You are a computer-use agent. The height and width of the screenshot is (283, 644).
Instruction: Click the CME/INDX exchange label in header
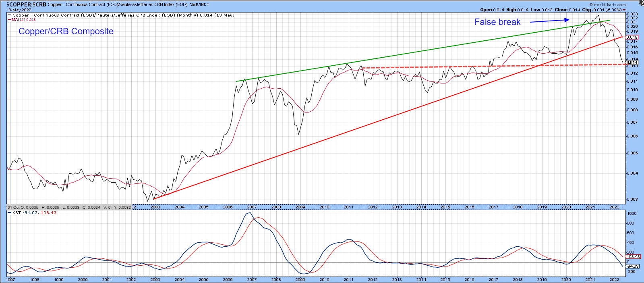coord(199,5)
